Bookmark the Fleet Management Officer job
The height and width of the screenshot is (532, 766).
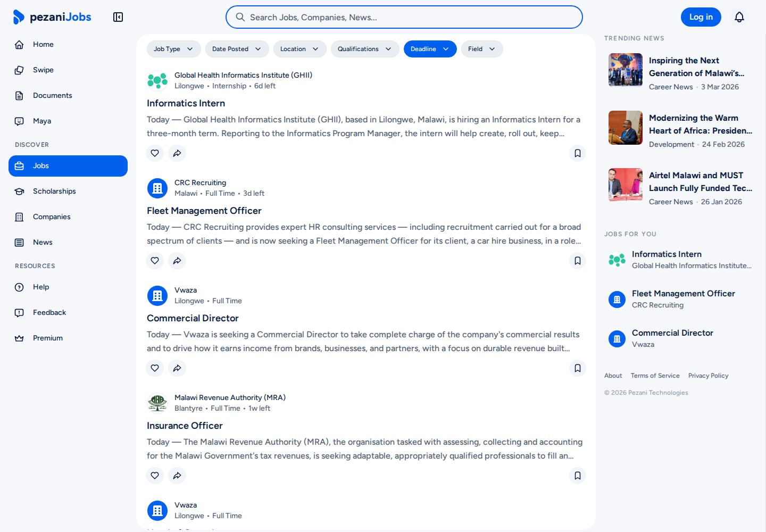(578, 261)
